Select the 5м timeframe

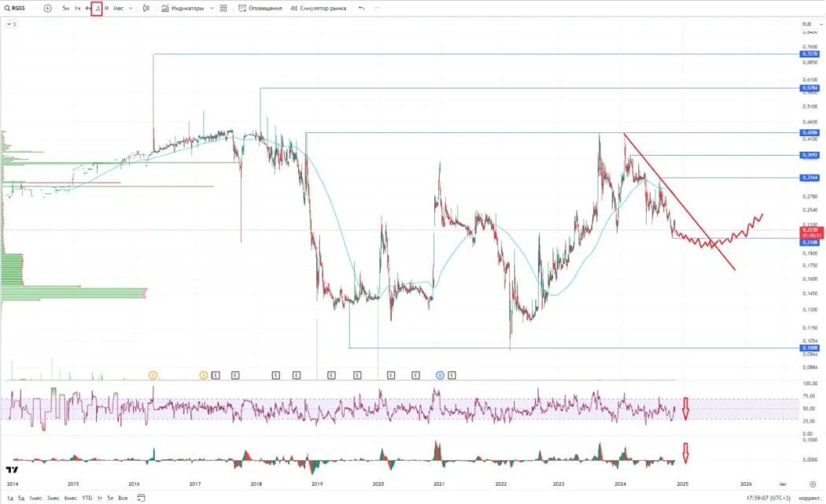click(x=66, y=9)
